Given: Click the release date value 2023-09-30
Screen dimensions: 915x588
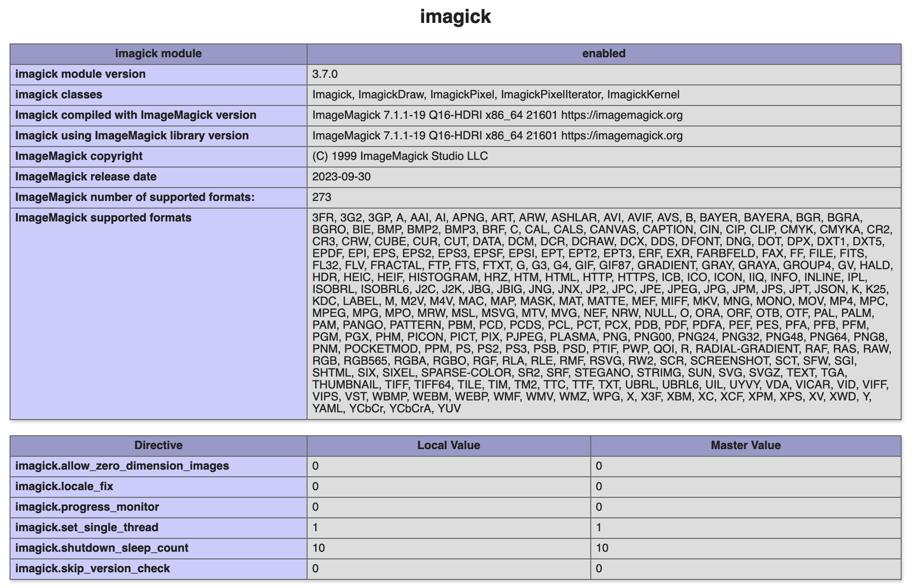Looking at the screenshot, I should [341, 177].
